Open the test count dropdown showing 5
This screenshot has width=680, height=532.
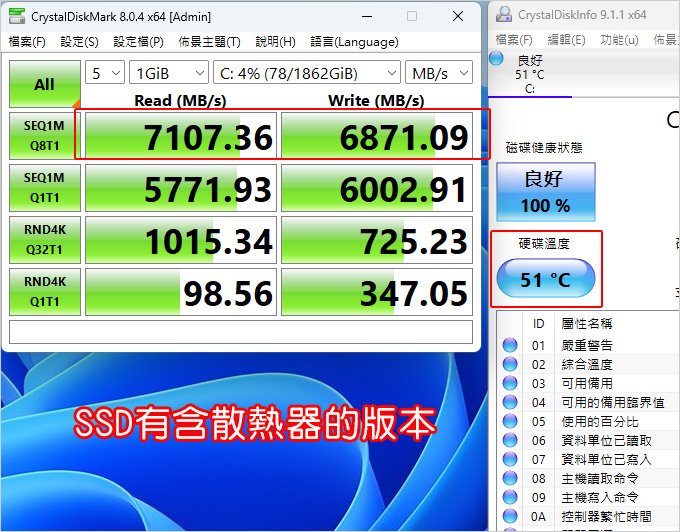coord(105,73)
